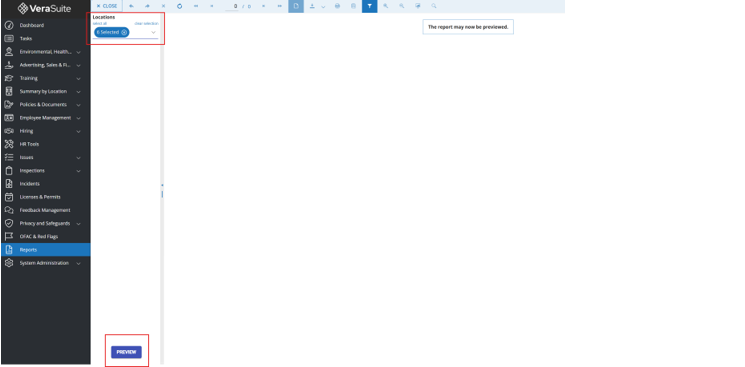Screen dimensions: 745x367
Task: Click the PREVIEW button
Action: [126, 352]
